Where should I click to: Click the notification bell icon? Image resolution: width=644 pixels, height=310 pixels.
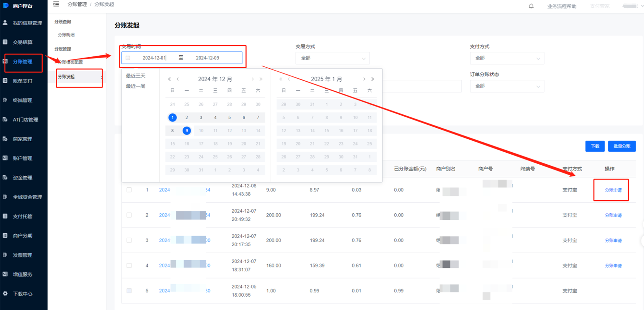coord(531,6)
